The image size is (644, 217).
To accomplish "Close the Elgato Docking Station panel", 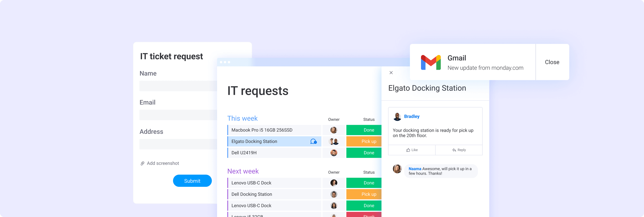I will pyautogui.click(x=391, y=73).
